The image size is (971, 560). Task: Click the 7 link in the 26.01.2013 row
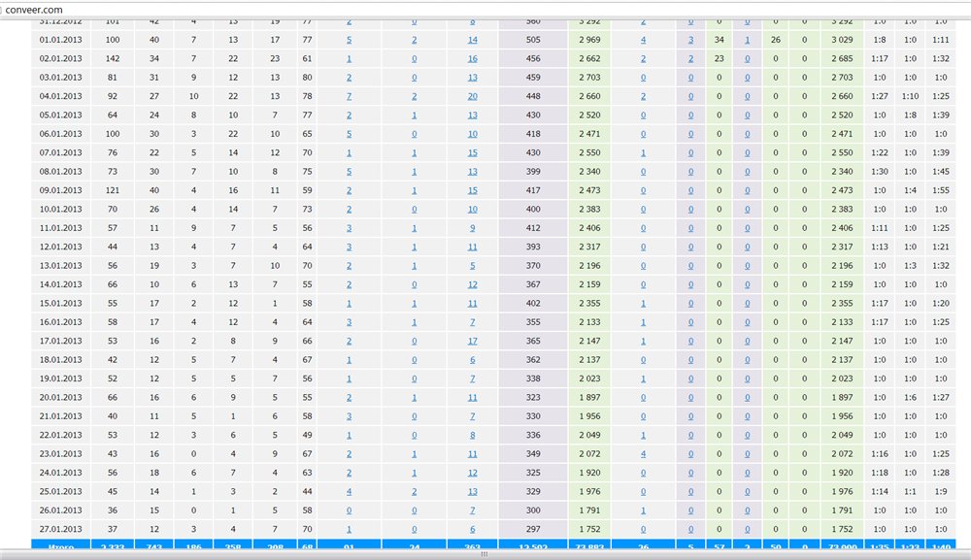click(x=473, y=511)
